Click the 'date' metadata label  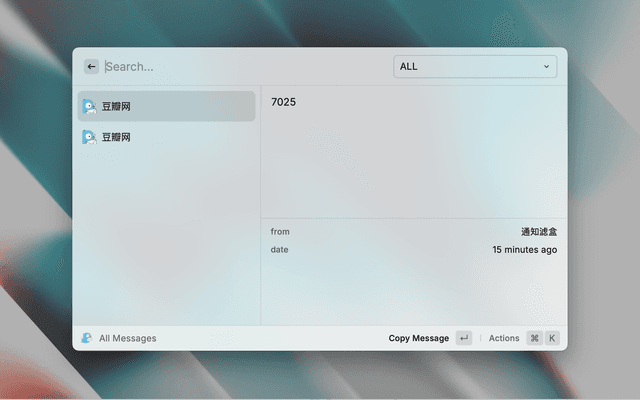tap(279, 250)
